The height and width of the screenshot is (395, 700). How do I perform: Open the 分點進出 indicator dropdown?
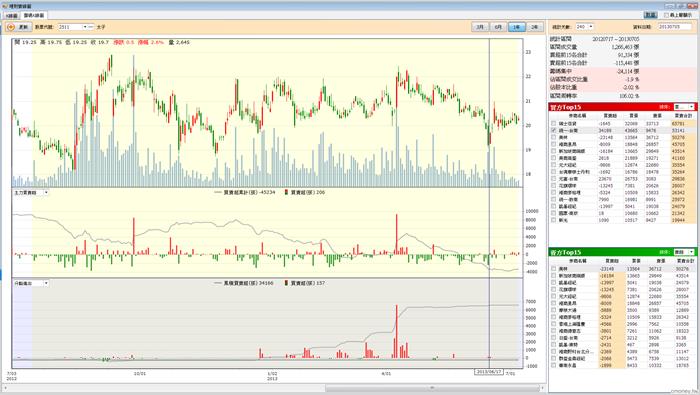46,283
